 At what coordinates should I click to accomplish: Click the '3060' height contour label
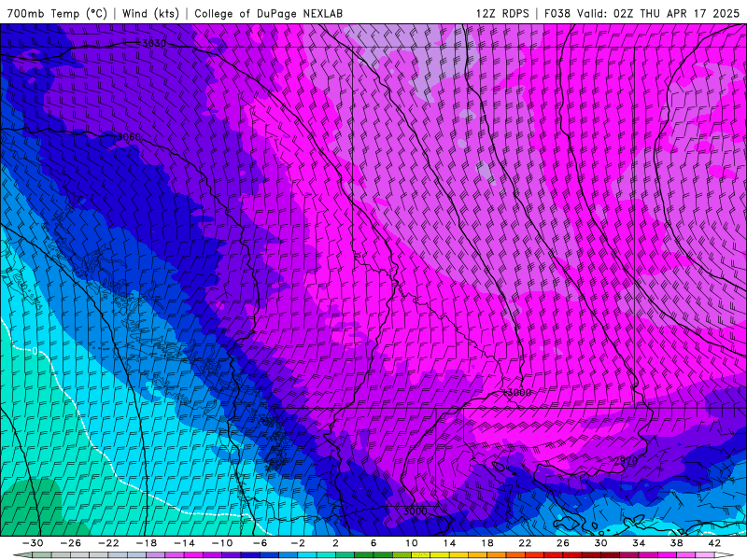(x=129, y=137)
